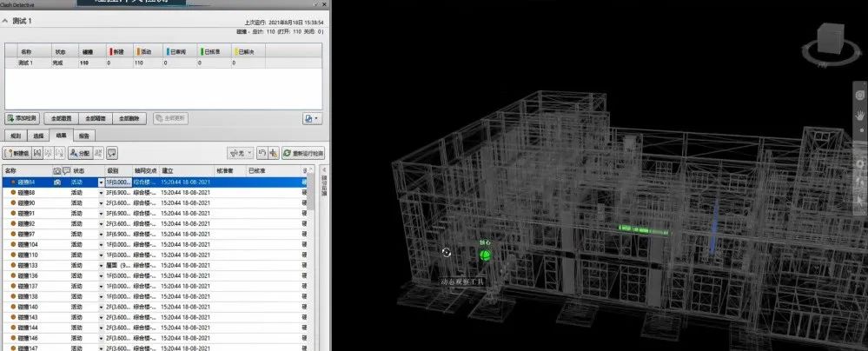The width and height of the screenshot is (868, 351).
Task: Click the Add Comment speech bubble icon
Action: click(112, 152)
